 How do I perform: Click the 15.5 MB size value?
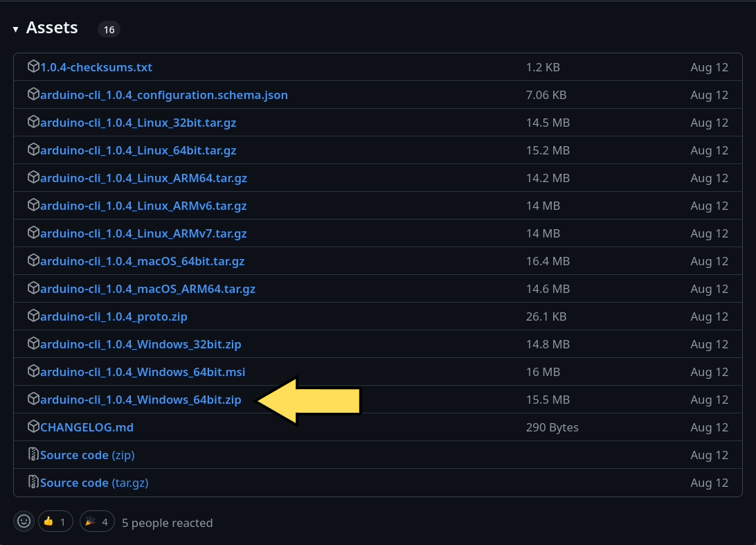click(548, 400)
